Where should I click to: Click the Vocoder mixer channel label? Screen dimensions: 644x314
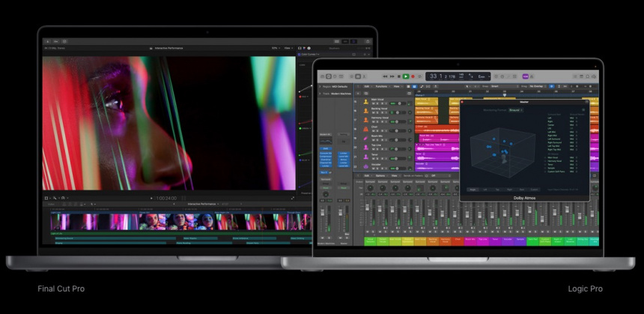pyautogui.click(x=508, y=241)
